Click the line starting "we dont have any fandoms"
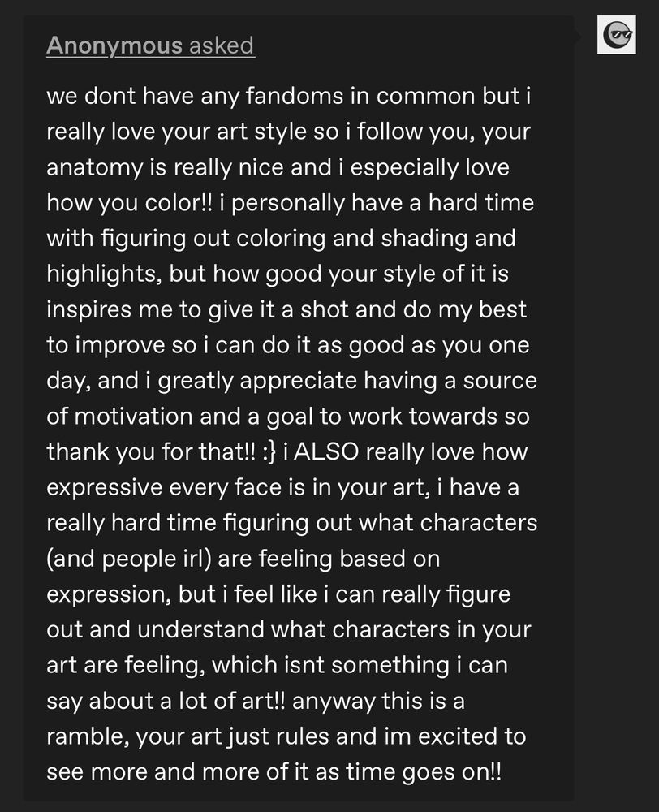Image resolution: width=659 pixels, height=812 pixels. pos(288,96)
